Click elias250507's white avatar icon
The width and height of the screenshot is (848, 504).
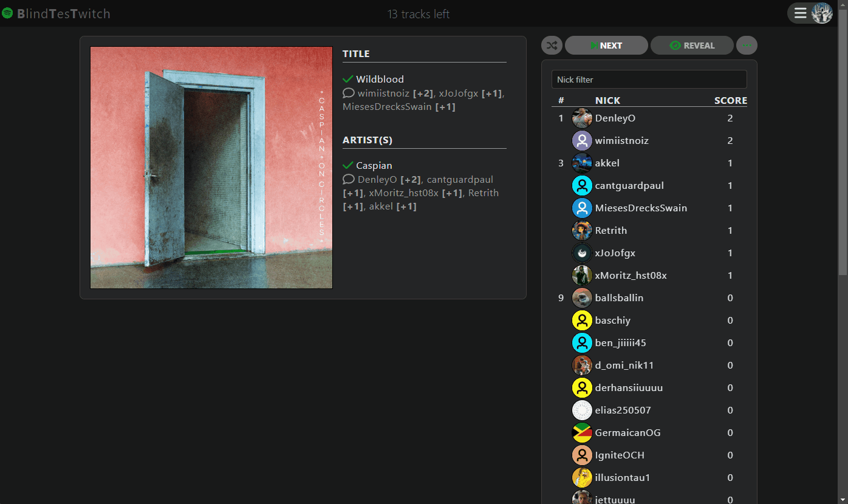coord(582,410)
